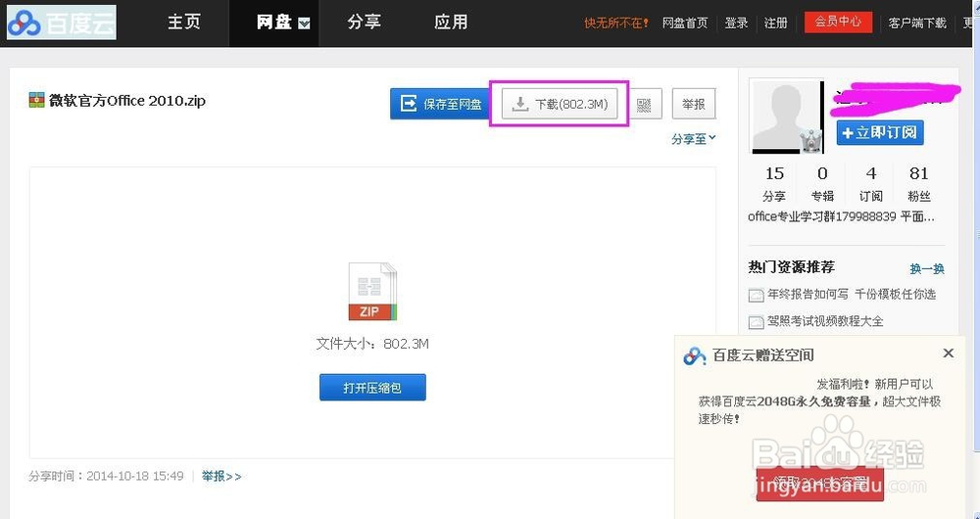Click the 快无所不在 promo link
The height and width of the screenshot is (519, 980).
pyautogui.click(x=615, y=24)
